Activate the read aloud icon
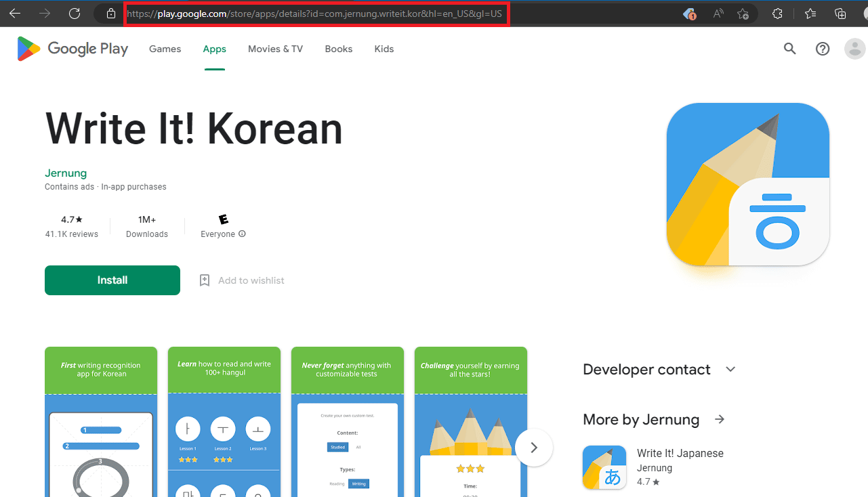 [718, 14]
